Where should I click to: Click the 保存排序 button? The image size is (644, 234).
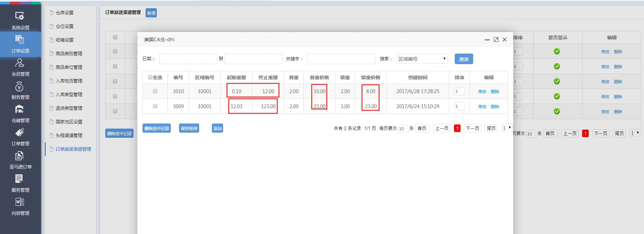(189, 128)
